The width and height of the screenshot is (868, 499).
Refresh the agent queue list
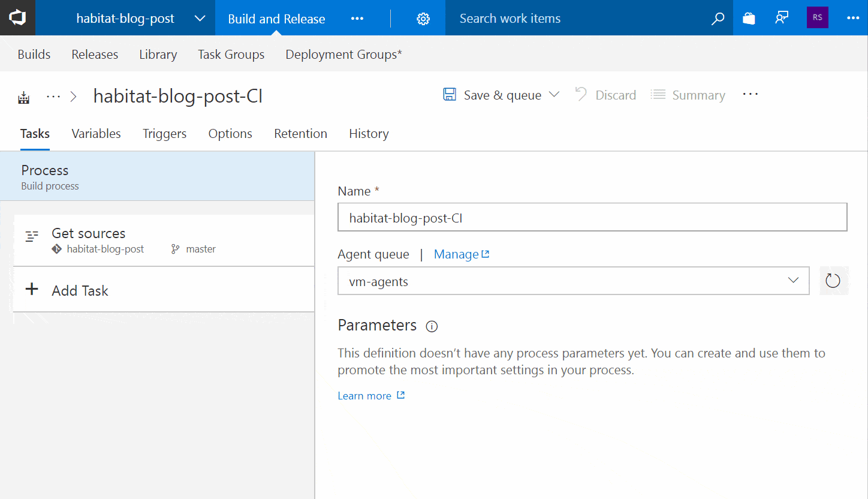(x=833, y=281)
